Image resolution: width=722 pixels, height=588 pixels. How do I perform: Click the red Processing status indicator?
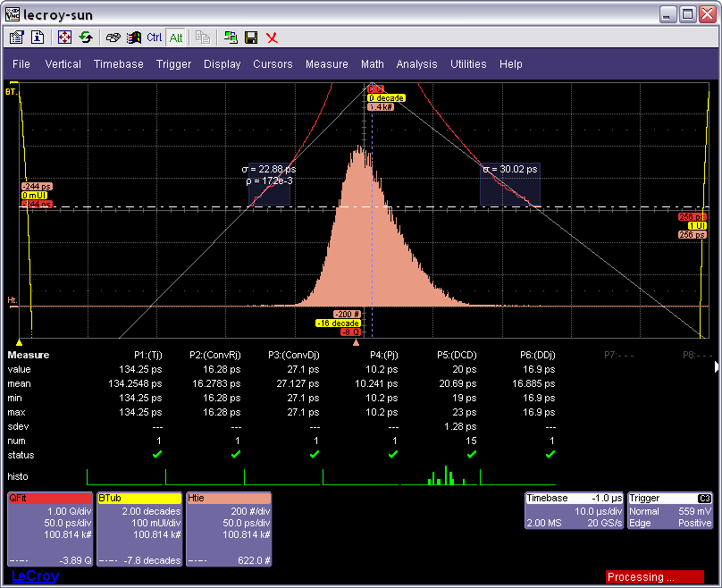tap(655, 576)
